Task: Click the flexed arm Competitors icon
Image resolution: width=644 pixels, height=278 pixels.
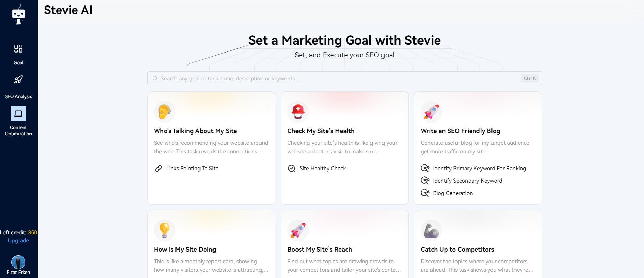Action: pyautogui.click(x=431, y=230)
